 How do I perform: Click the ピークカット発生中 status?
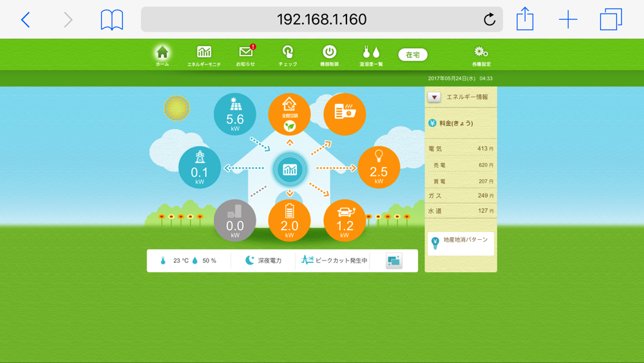pyautogui.click(x=334, y=260)
